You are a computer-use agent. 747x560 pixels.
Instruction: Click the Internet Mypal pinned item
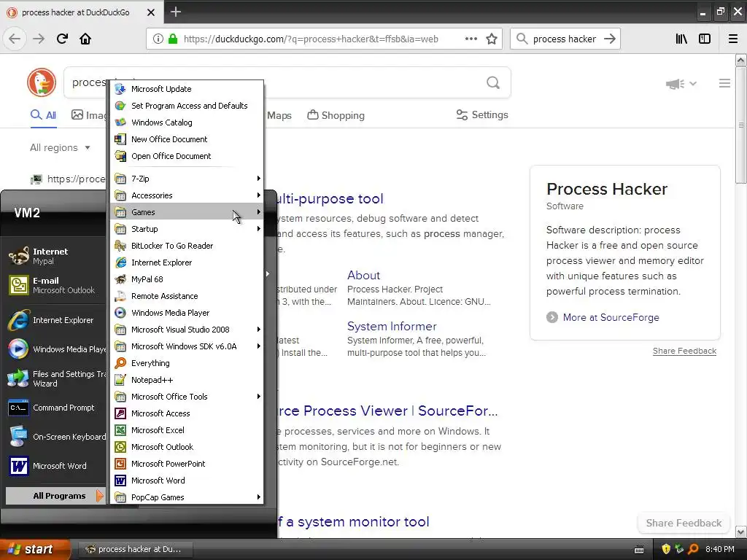pos(55,256)
